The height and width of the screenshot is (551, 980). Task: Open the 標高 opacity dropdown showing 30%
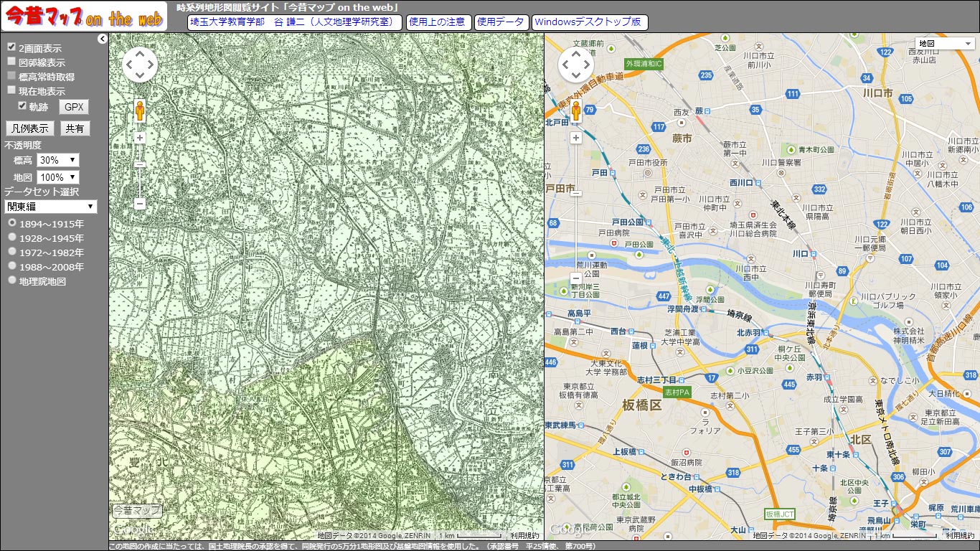(58, 160)
